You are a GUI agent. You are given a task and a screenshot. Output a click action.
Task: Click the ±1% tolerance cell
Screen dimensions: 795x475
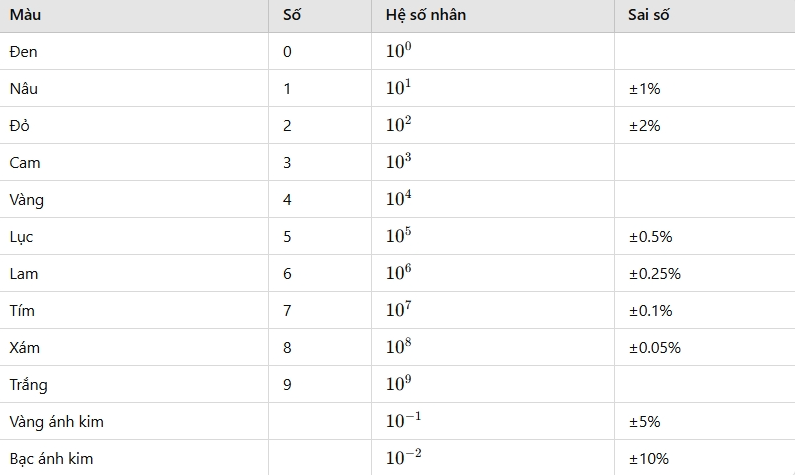pyautogui.click(x=644, y=89)
